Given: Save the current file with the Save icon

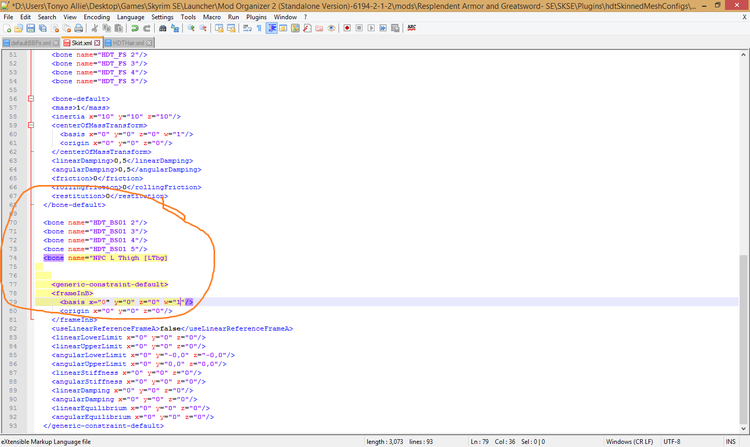Looking at the screenshot, I should point(31,29).
